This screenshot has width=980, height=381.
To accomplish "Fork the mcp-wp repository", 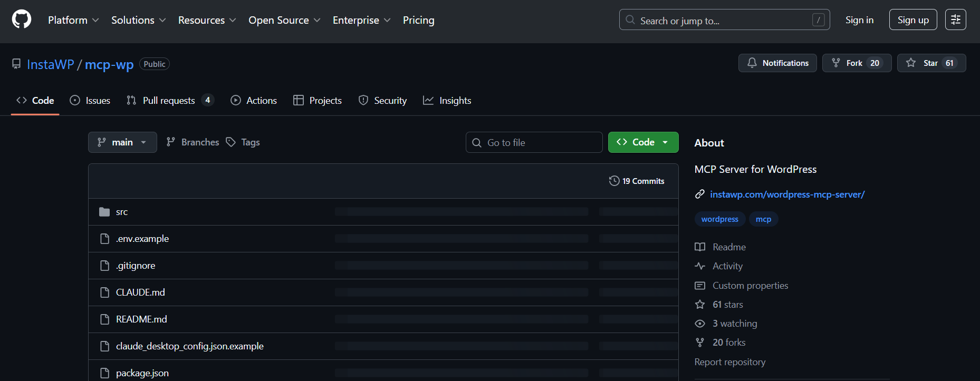I will 857,63.
